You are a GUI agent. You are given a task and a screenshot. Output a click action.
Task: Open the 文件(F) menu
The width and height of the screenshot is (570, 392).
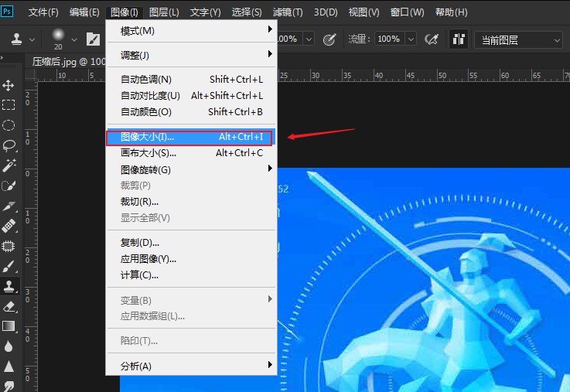tap(43, 12)
